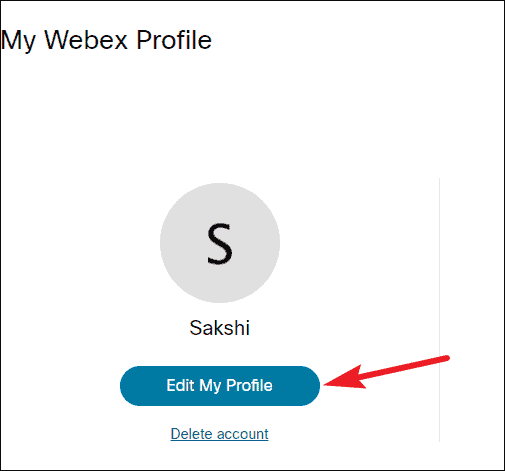Select the round profile avatar
The width and height of the screenshot is (505, 471).
(220, 243)
